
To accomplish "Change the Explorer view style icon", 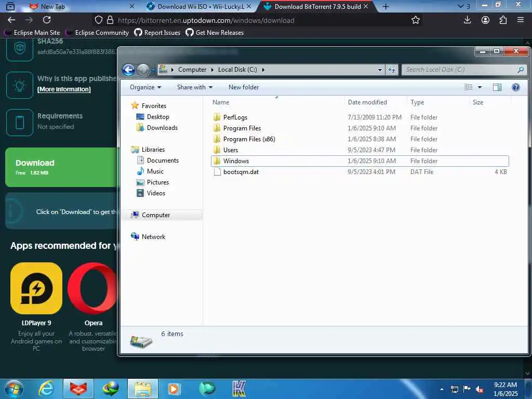I will (x=469, y=87).
